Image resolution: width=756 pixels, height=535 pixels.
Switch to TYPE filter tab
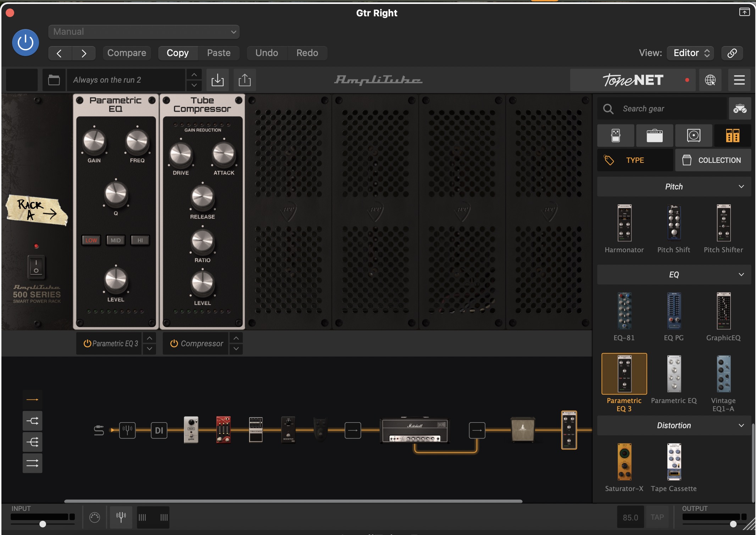click(x=635, y=160)
